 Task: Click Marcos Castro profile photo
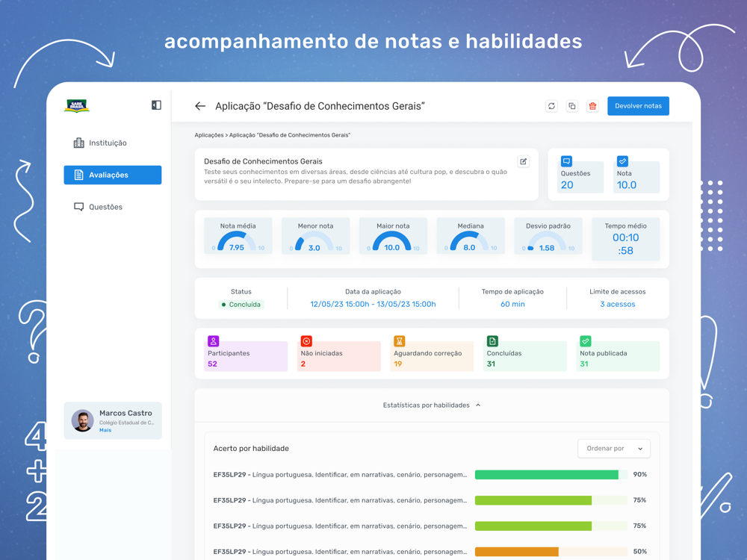pos(83,420)
